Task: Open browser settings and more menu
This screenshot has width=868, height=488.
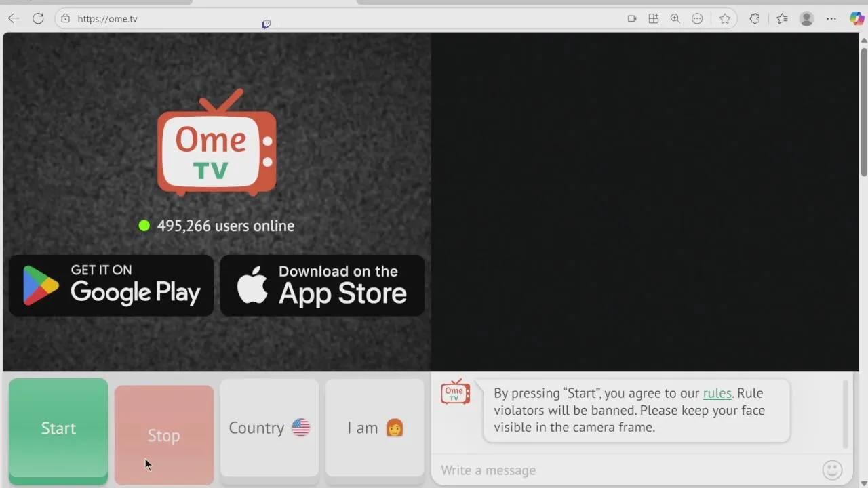Action: pos(831,19)
